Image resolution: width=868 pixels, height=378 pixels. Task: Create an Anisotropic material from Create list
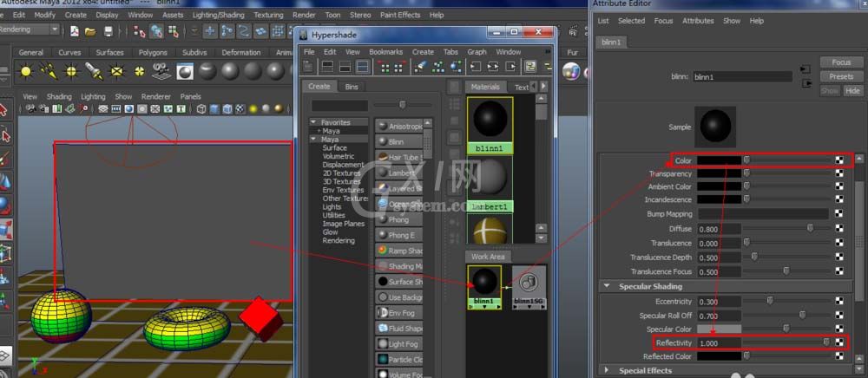398,126
